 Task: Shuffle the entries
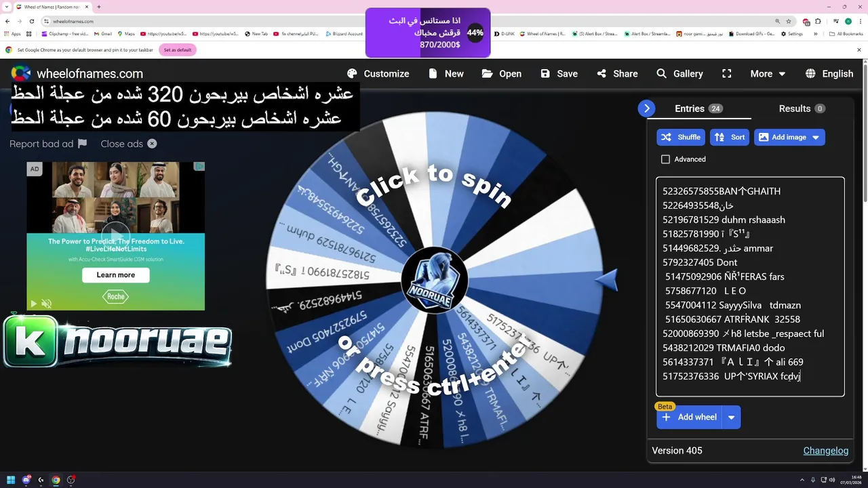(681, 137)
